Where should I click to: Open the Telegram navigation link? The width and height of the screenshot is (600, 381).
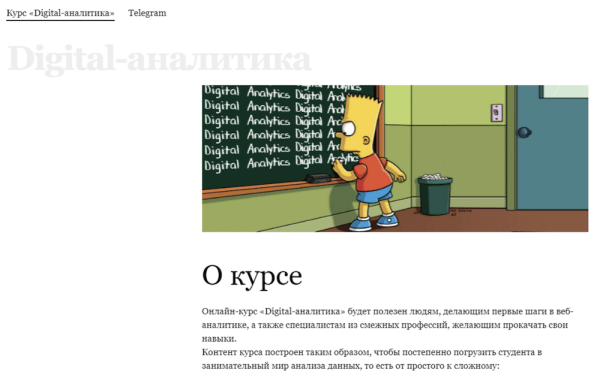point(147,13)
